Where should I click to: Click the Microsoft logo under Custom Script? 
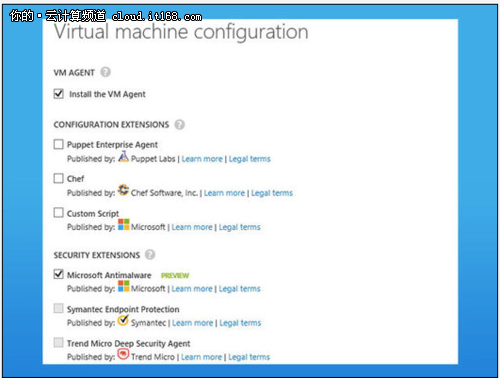[124, 224]
